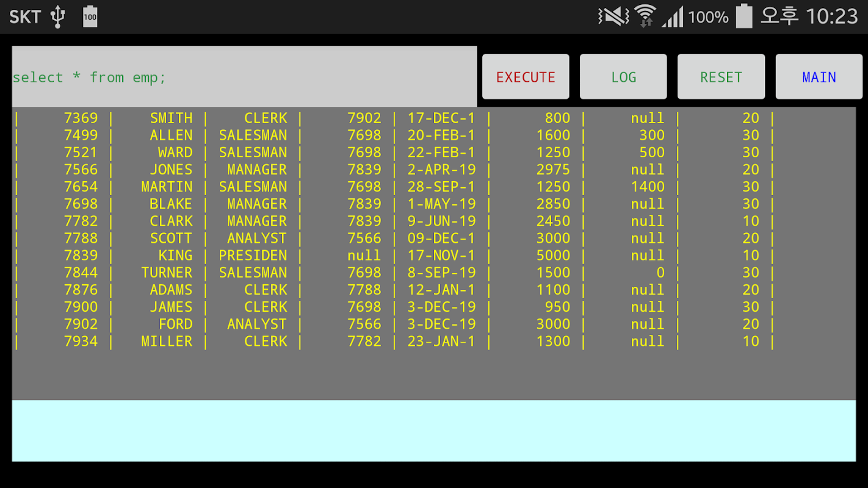This screenshot has width=868, height=488.
Task: Select the name MILLER
Action: [x=167, y=341]
